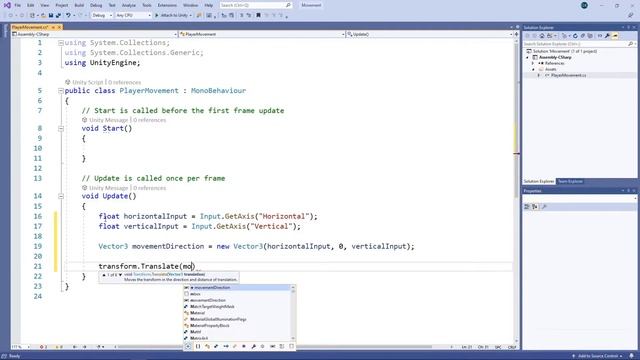Open the Analyze menu
This screenshot has width=640, height=360.
point(129,5)
